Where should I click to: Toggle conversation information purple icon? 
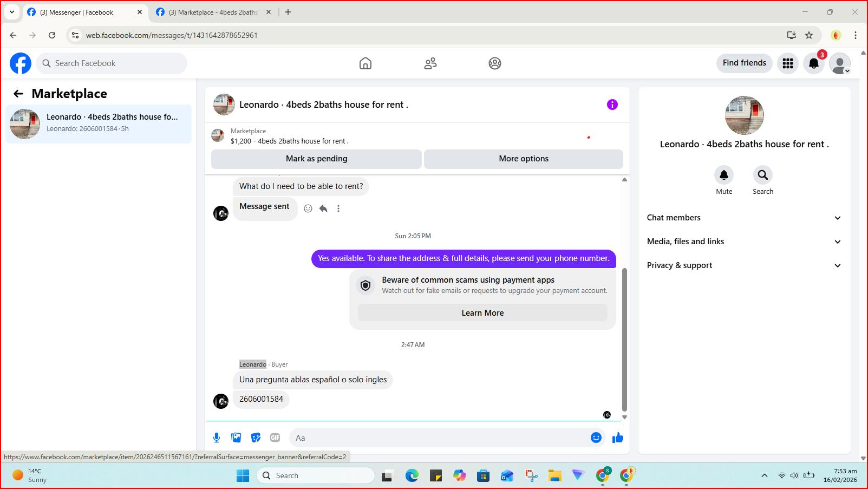pos(612,105)
